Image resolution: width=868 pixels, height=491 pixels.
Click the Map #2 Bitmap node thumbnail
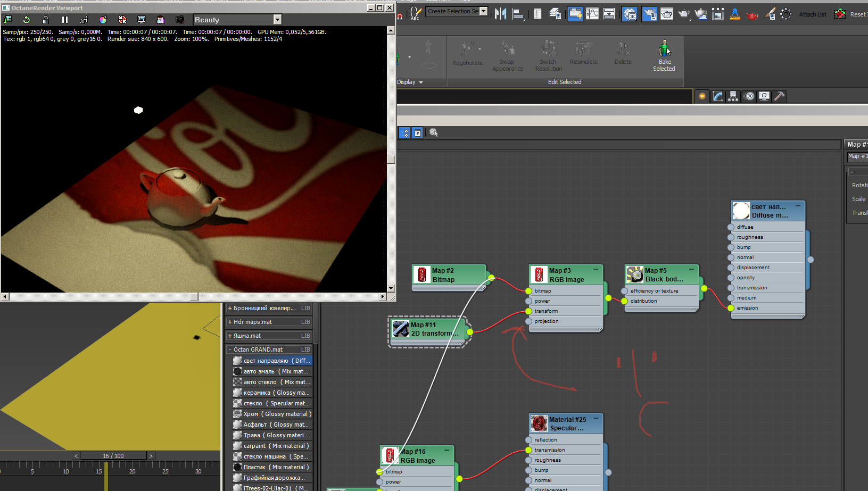coord(422,274)
